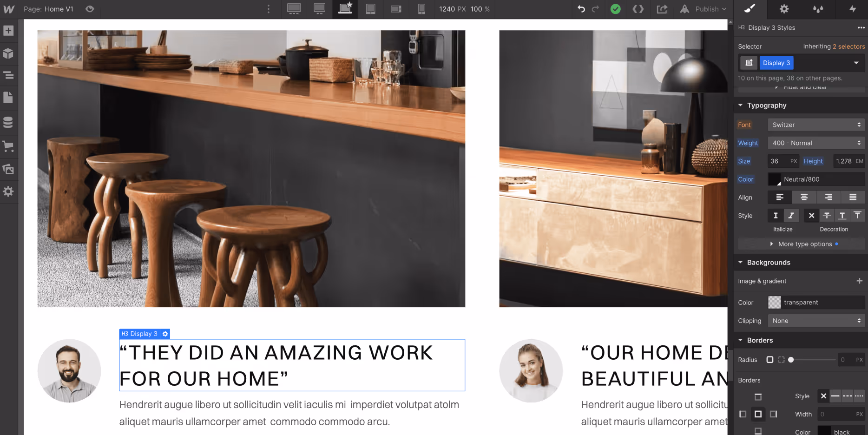Change the font size PX unit
Image resolution: width=868 pixels, height=435 pixels.
pos(794,161)
